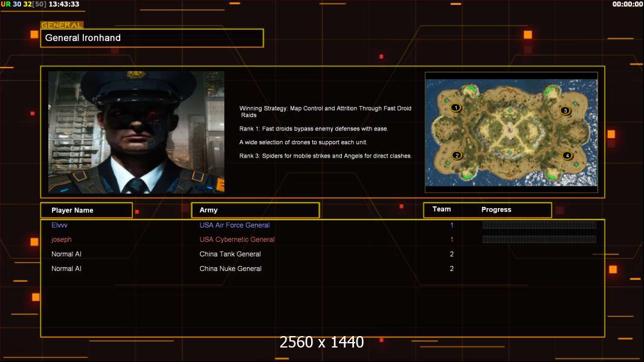
Task: Click the Player Name column header
Action: point(86,211)
